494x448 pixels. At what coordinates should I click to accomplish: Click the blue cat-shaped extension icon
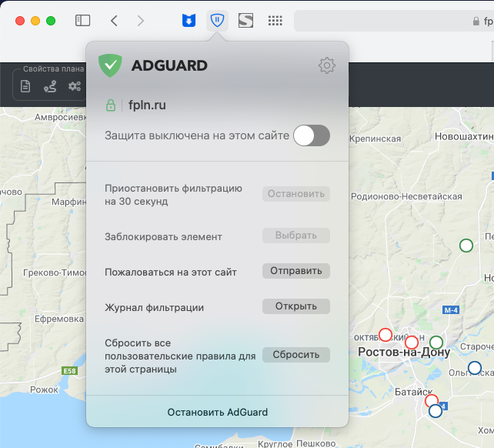pos(189,21)
